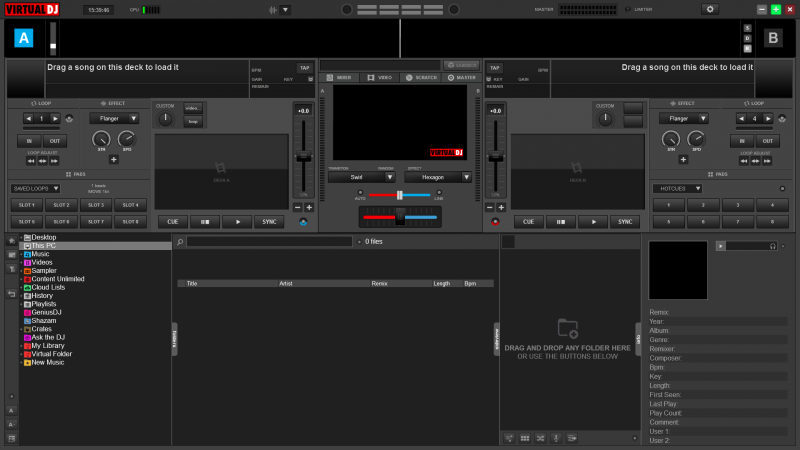Screen dimensions: 800x450
Task: Toggle deck A loop custom button
Action: click(x=193, y=121)
